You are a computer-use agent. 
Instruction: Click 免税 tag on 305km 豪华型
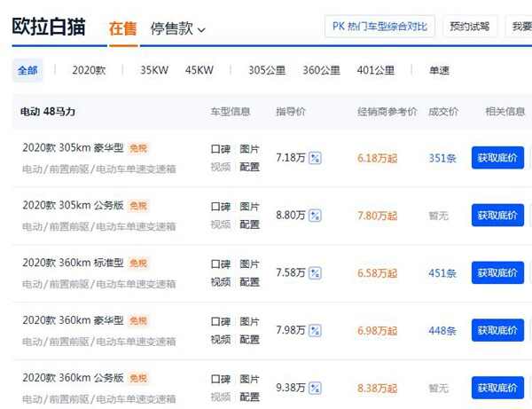point(138,148)
